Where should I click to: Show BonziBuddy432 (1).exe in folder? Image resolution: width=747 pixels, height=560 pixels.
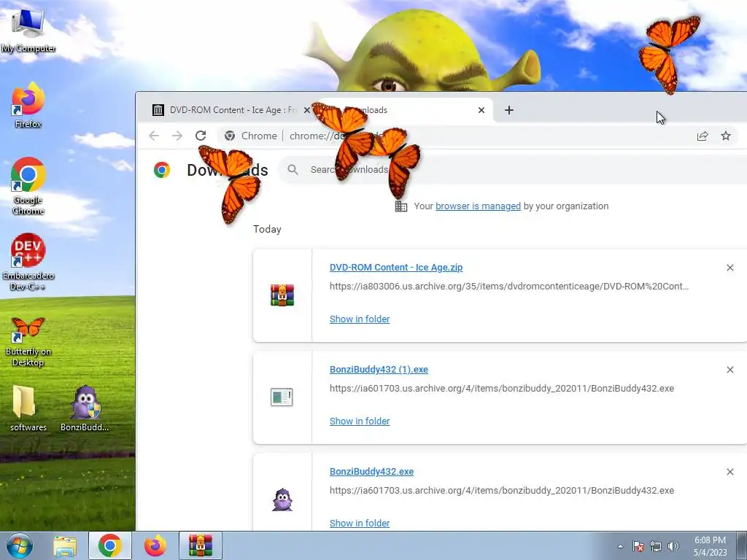pyautogui.click(x=360, y=421)
